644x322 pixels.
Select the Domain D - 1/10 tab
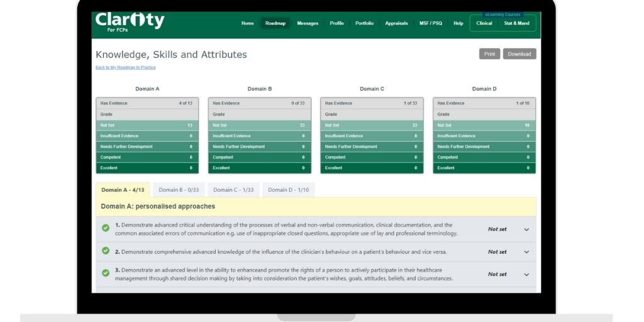pyautogui.click(x=287, y=190)
